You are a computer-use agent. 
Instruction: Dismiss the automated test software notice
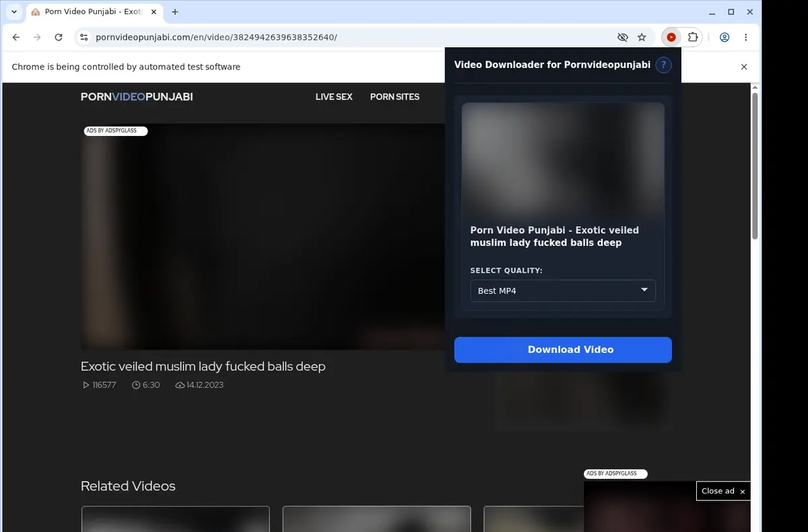click(744, 67)
